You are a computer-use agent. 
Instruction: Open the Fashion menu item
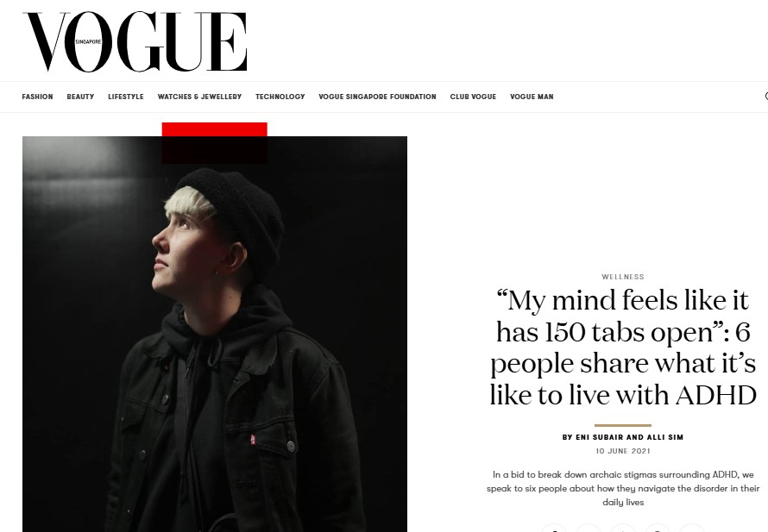coord(37,97)
